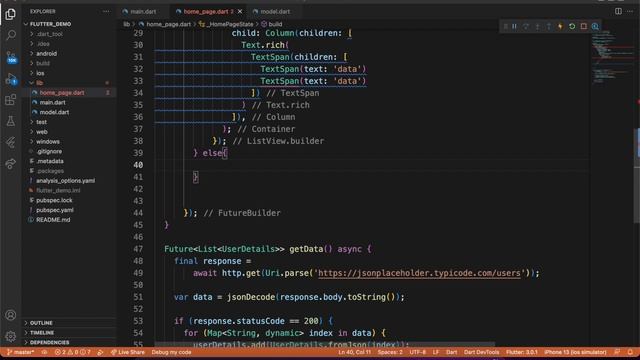The width and height of the screenshot is (640, 360).
Task: Restart debugging with the green icon
Action: (x=572, y=27)
